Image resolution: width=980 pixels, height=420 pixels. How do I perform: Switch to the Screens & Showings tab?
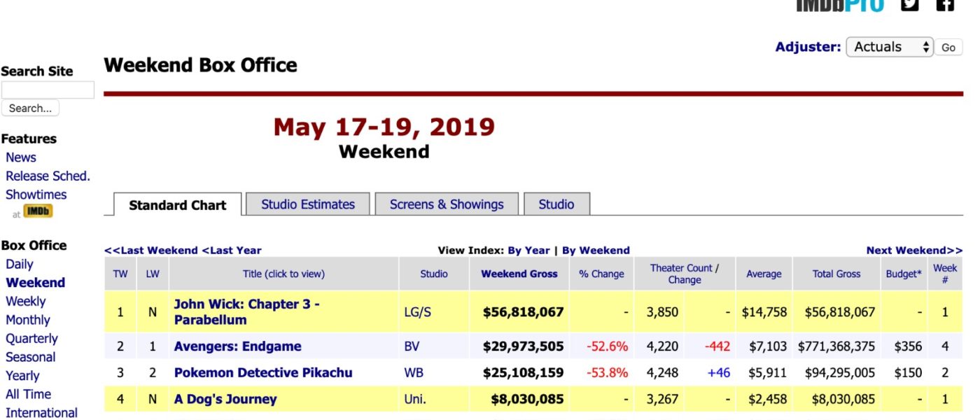(447, 204)
